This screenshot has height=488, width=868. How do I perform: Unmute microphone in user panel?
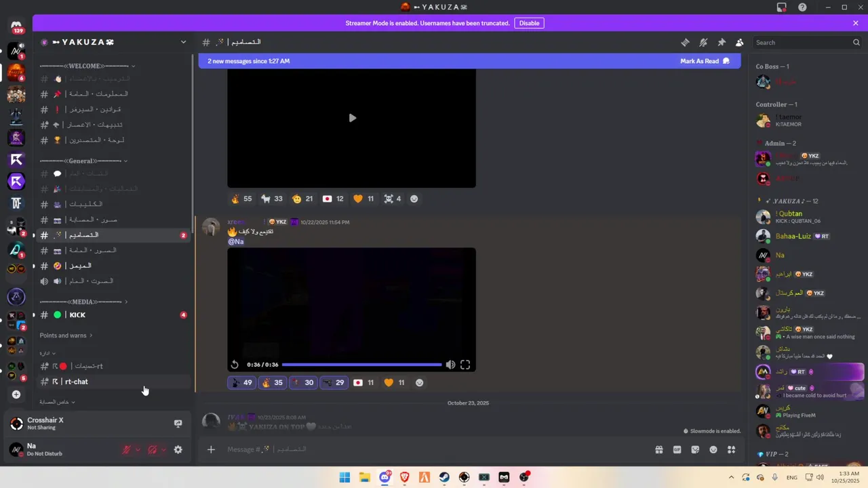(x=126, y=449)
